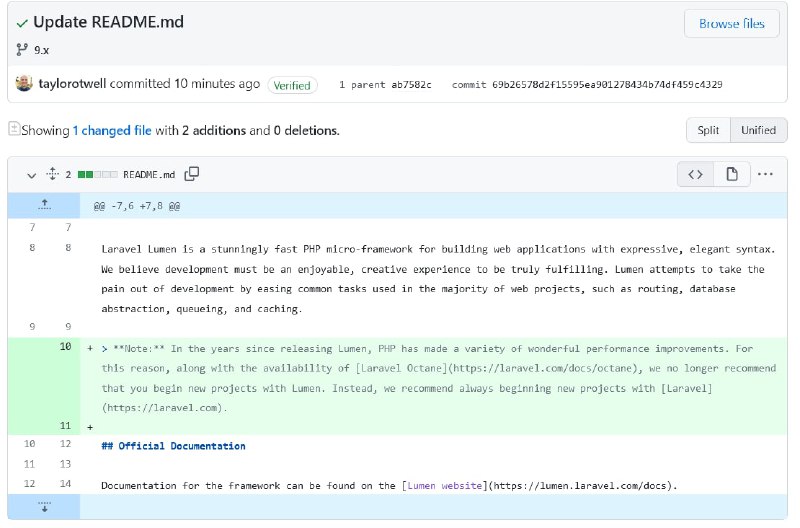Collapse the README.md file diff
This screenshot has height=528, width=800.
pos(32,175)
